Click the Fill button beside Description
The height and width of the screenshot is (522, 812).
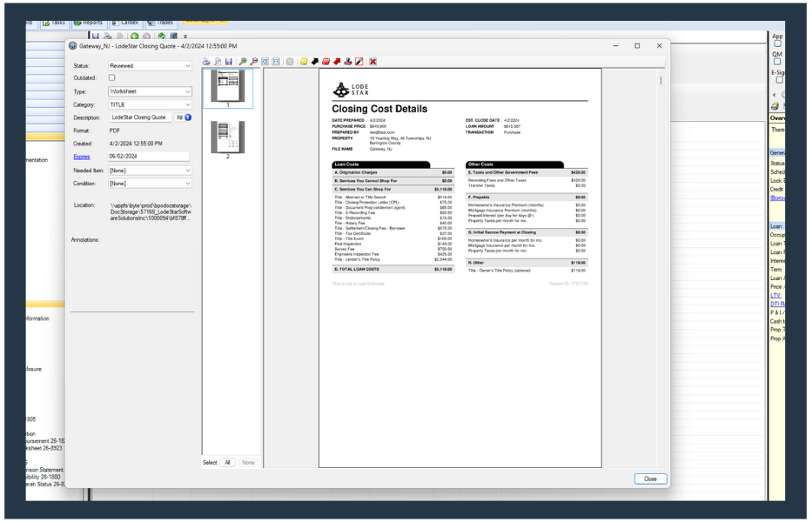coord(179,117)
